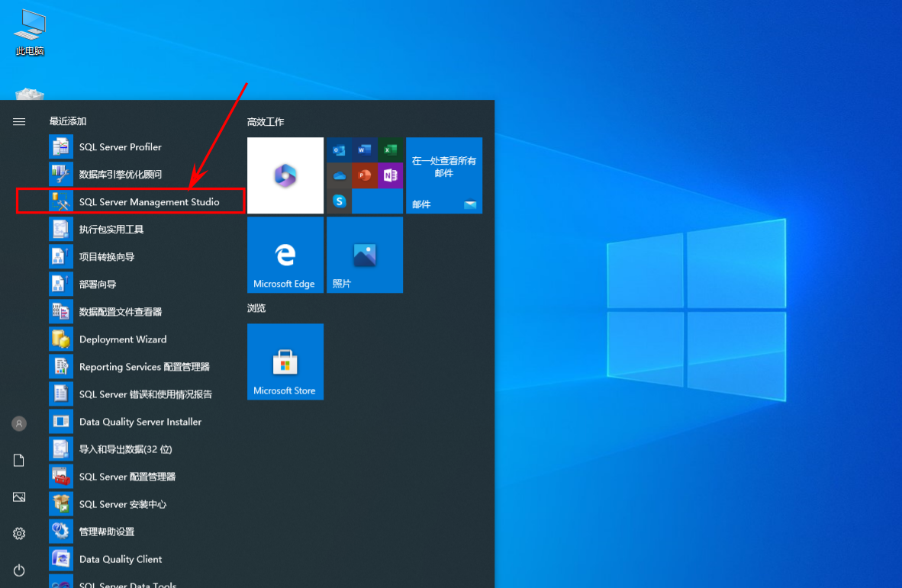Launch 数据库引擎优化顾问 app
This screenshot has width=902, height=588.
[143, 174]
